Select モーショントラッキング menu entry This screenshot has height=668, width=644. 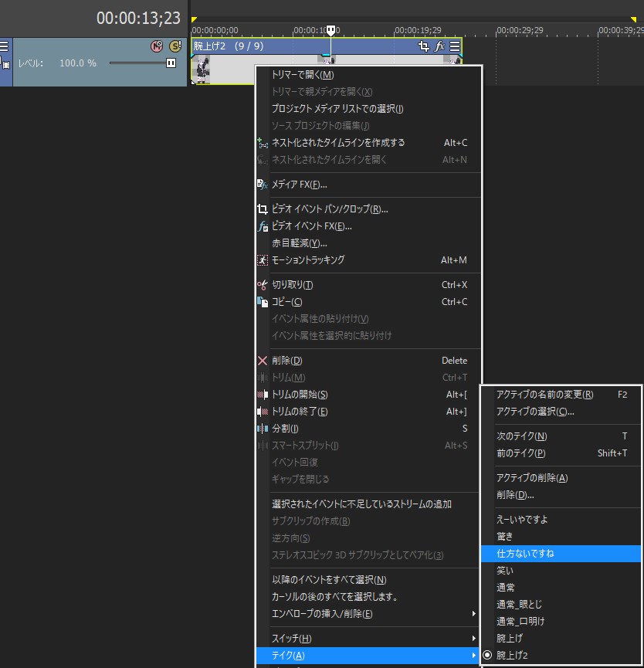(x=369, y=260)
